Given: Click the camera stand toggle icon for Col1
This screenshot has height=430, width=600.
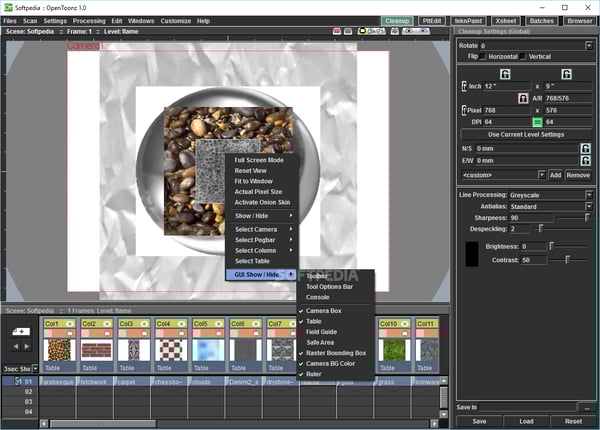Looking at the screenshot, I should 70,333.
